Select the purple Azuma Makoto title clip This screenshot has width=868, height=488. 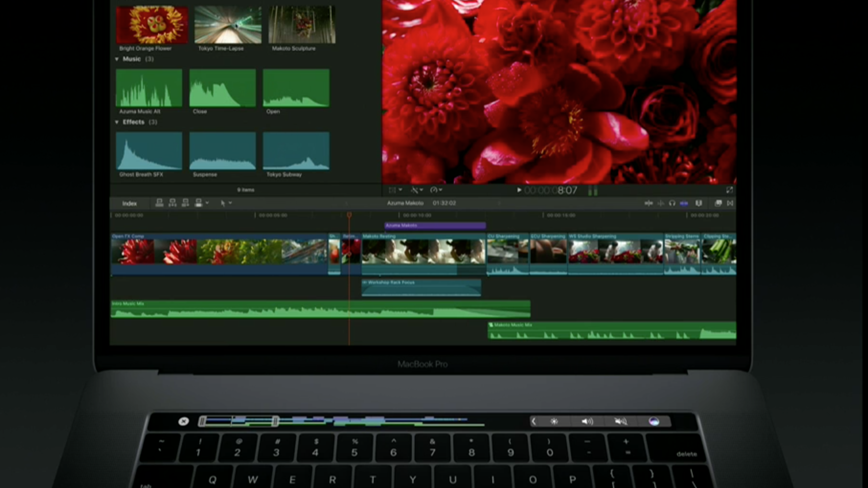[435, 226]
